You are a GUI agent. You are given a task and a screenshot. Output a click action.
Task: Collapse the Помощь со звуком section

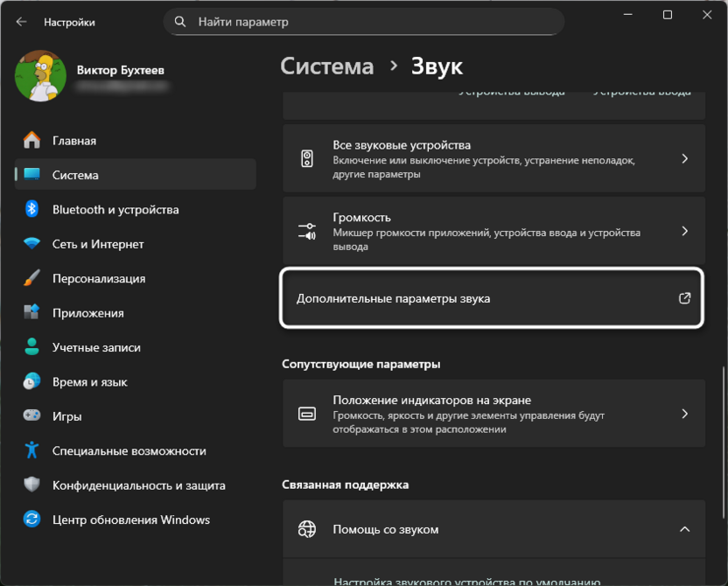click(687, 529)
